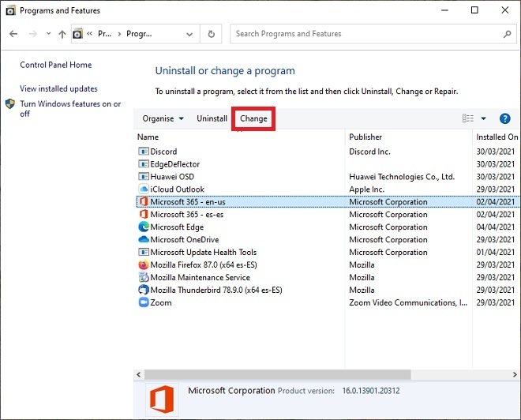This screenshot has width=521, height=420.
Task: Click Zoom Video Communications publisher cell
Action: [408, 302]
